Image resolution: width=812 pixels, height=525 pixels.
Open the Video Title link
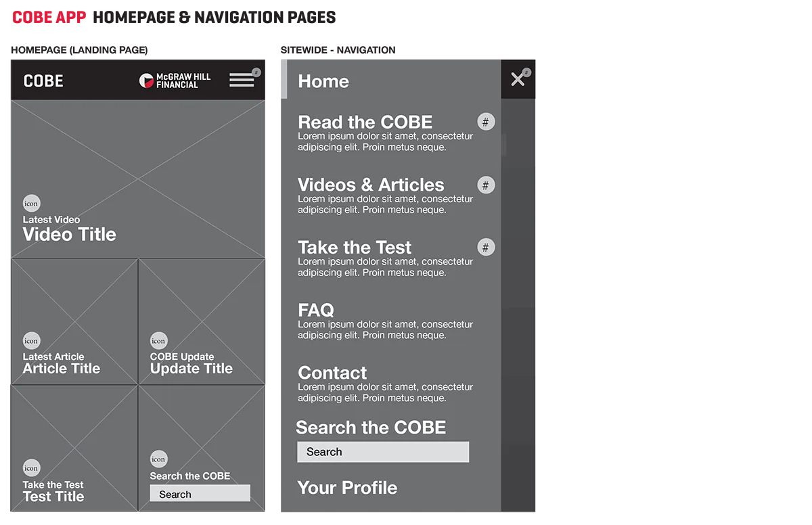(70, 234)
